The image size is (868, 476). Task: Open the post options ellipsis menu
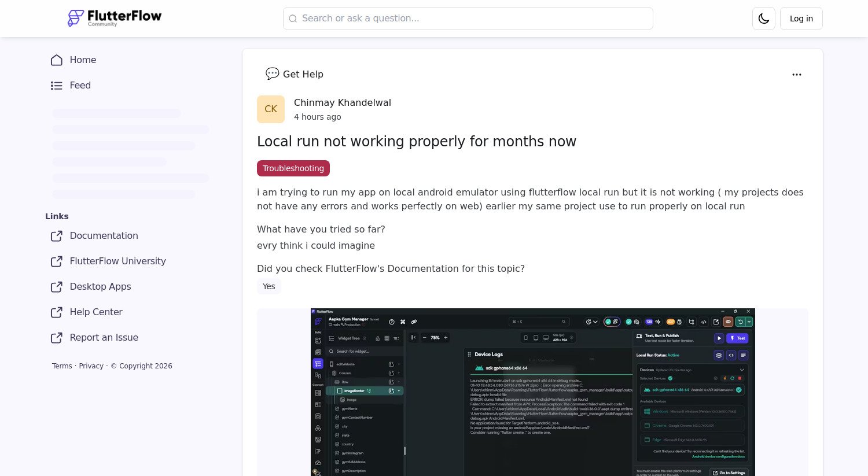point(797,75)
